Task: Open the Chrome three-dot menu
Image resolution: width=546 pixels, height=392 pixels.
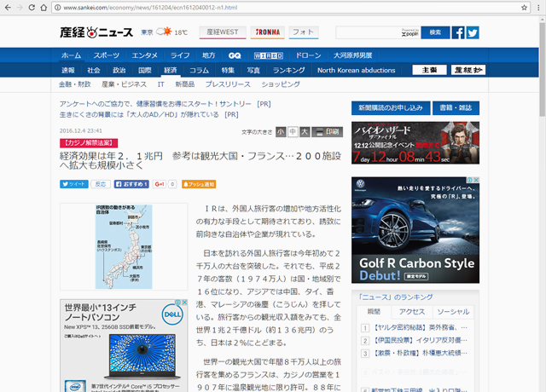Action: pyautogui.click(x=534, y=8)
